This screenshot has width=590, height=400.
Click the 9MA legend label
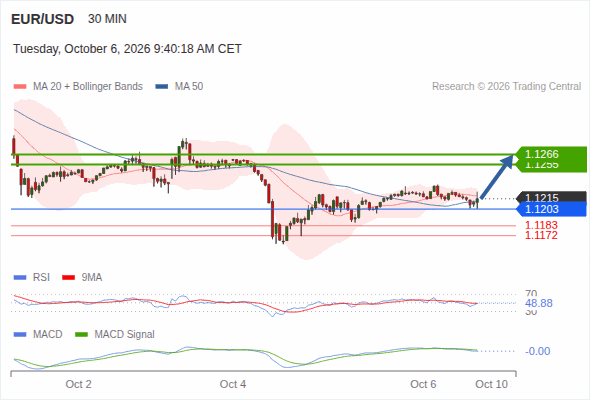(x=92, y=277)
